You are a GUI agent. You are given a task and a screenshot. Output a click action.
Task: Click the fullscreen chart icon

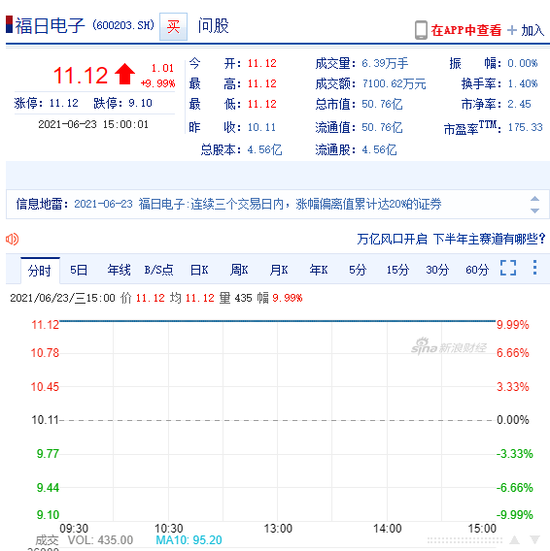click(508, 268)
